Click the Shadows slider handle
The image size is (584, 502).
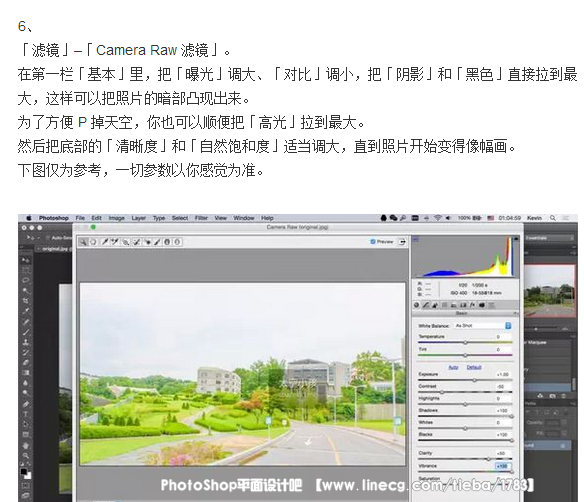tap(511, 416)
